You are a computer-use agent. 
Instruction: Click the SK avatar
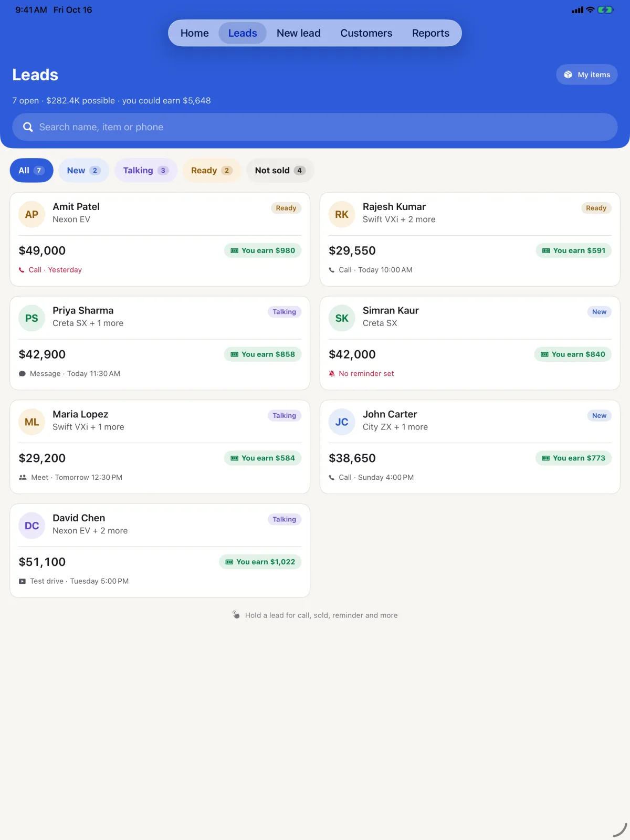point(342,318)
